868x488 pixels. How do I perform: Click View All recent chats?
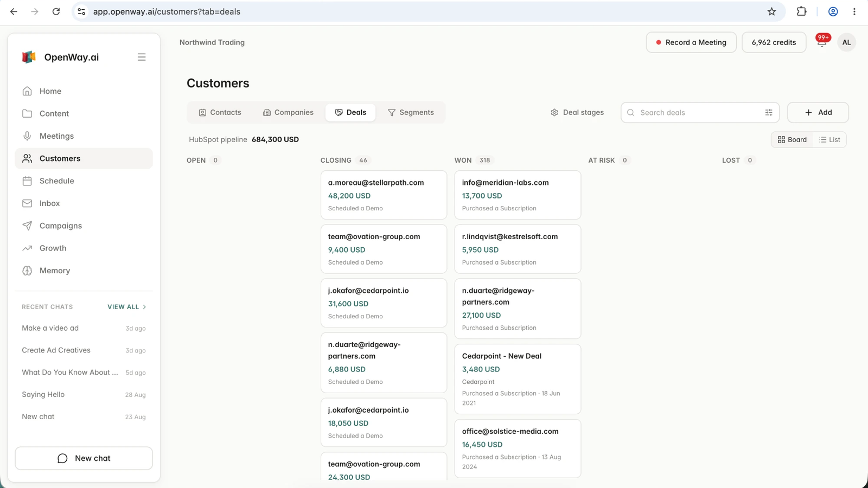point(127,307)
